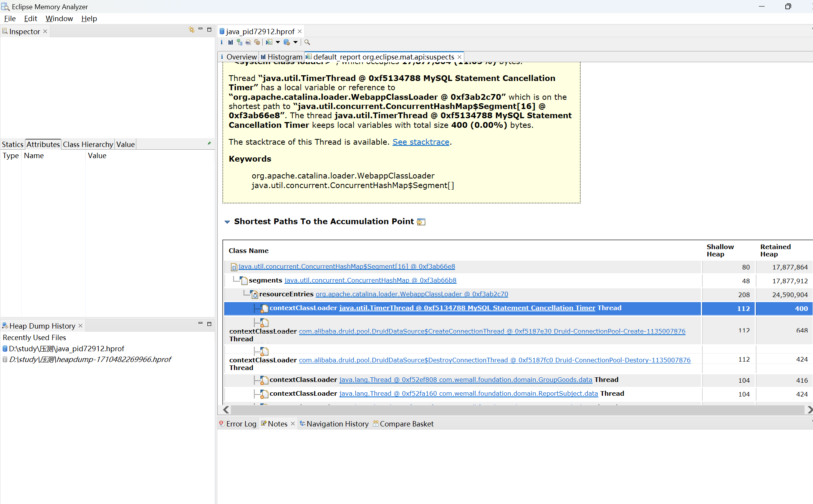This screenshot has width=813, height=504.
Task: Open the Window menu
Action: pos(59,18)
